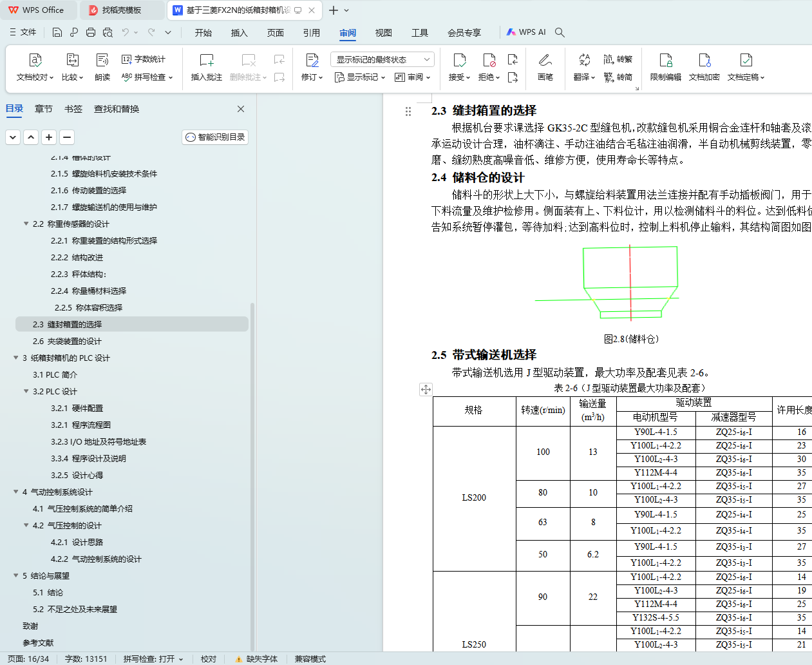Click the Print icon in the quick toolbar
This screenshot has height=665, width=812.
[91, 32]
